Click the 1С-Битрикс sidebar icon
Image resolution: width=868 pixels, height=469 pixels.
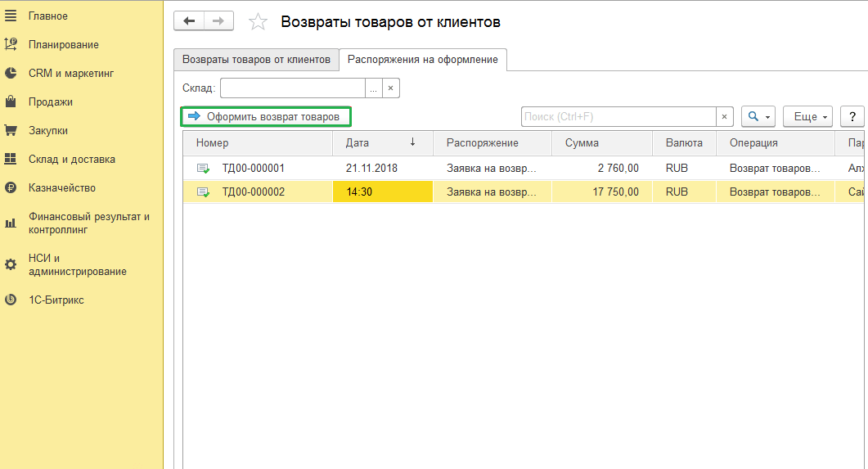click(x=11, y=300)
